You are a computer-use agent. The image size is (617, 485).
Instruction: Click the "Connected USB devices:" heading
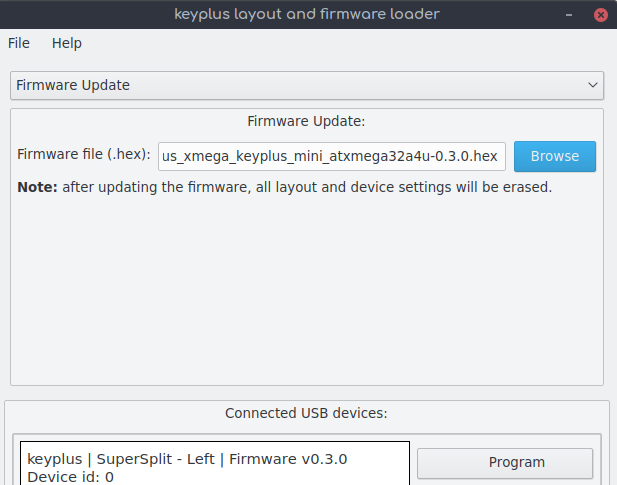pyautogui.click(x=306, y=413)
